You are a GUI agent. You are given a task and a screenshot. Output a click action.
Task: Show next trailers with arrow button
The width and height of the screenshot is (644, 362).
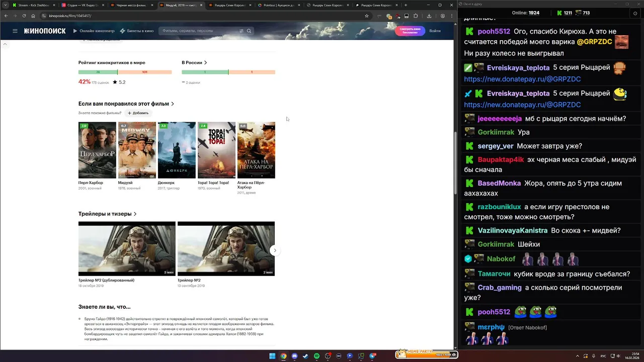click(275, 250)
